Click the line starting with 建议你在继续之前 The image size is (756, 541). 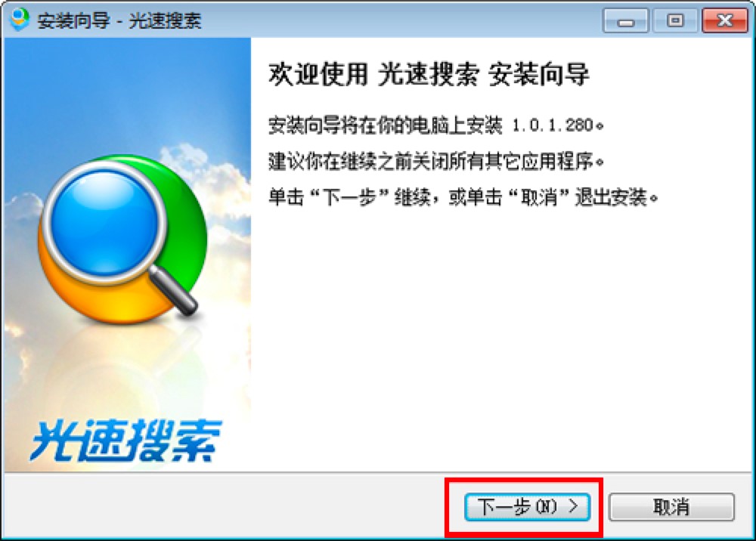click(x=436, y=161)
